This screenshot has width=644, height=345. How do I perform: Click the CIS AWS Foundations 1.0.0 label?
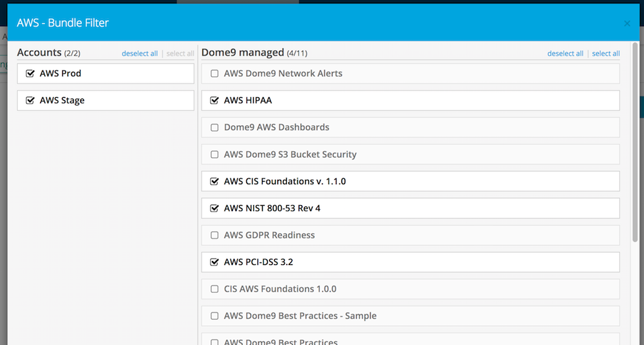(280, 289)
